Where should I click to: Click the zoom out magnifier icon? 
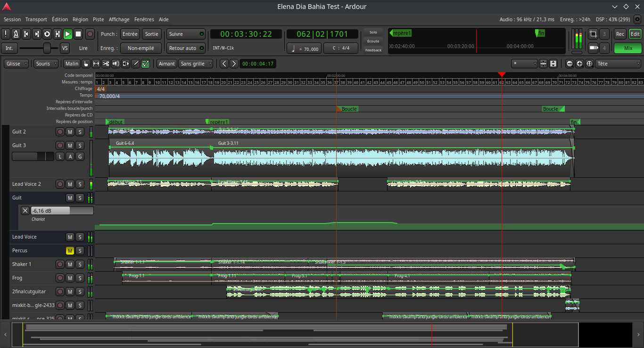point(570,64)
